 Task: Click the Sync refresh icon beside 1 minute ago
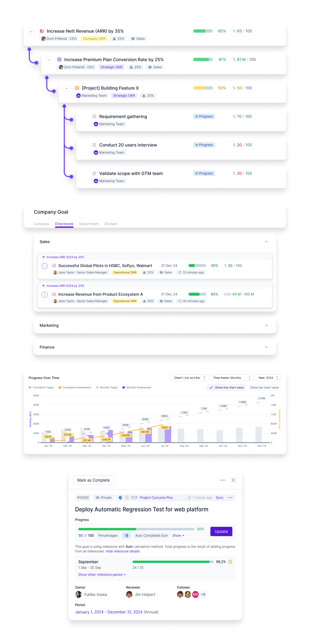[190, 497]
